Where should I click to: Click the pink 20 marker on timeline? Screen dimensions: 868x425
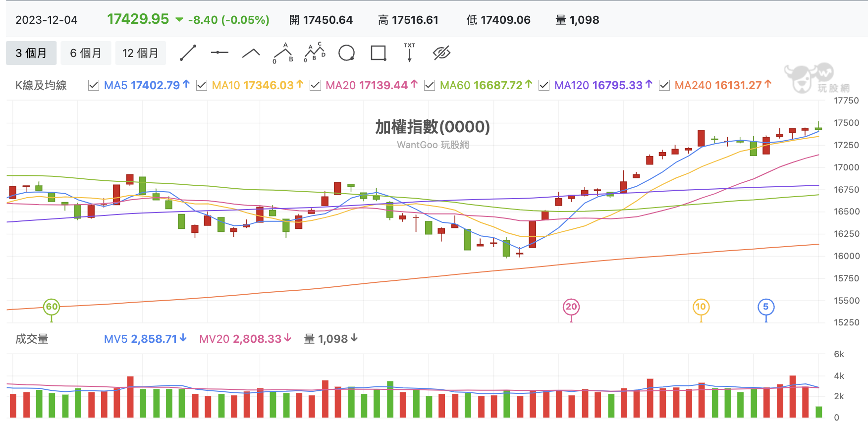[x=571, y=307]
